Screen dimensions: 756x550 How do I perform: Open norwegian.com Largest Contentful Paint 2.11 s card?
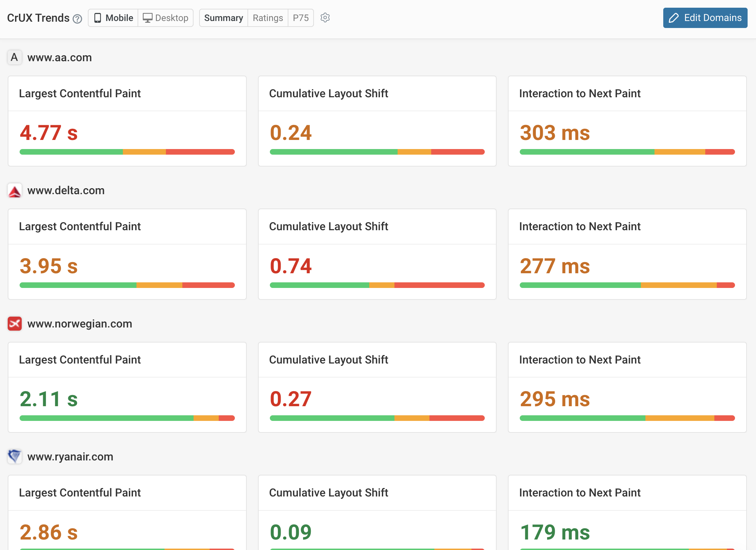127,387
